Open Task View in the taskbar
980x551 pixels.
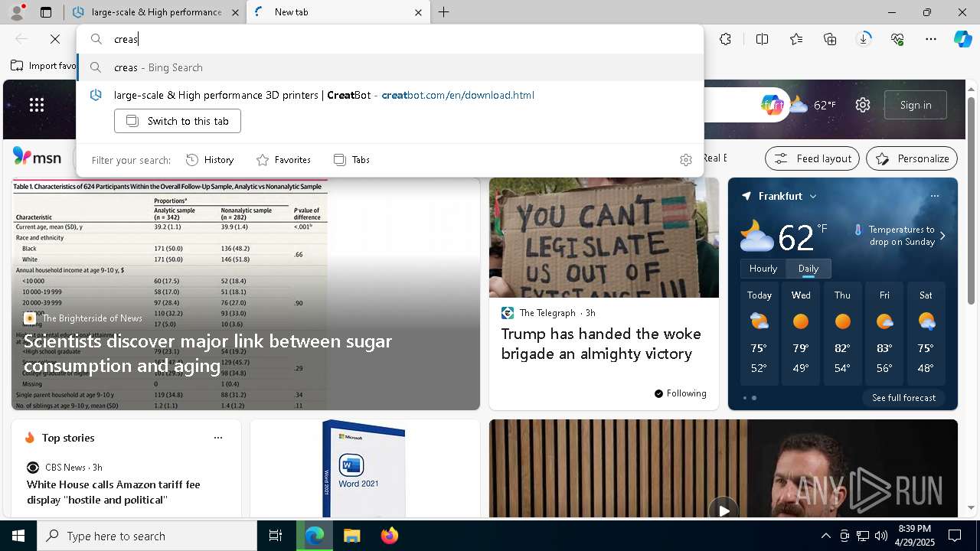click(276, 536)
